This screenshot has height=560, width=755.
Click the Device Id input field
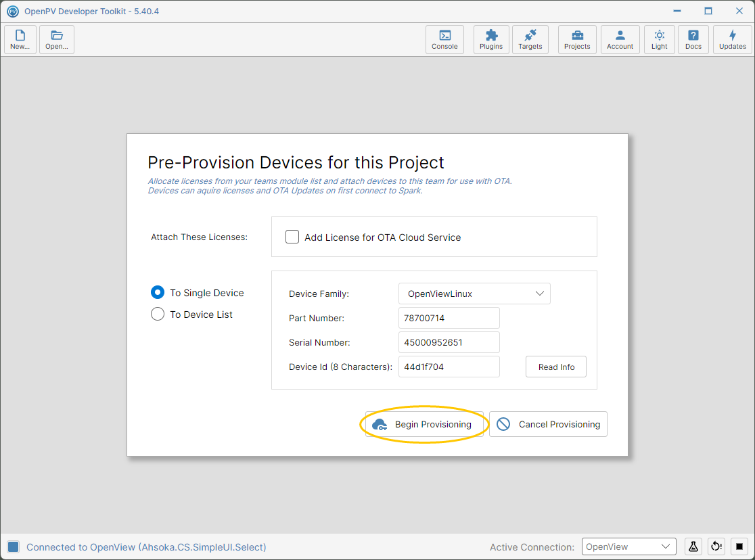tap(449, 367)
